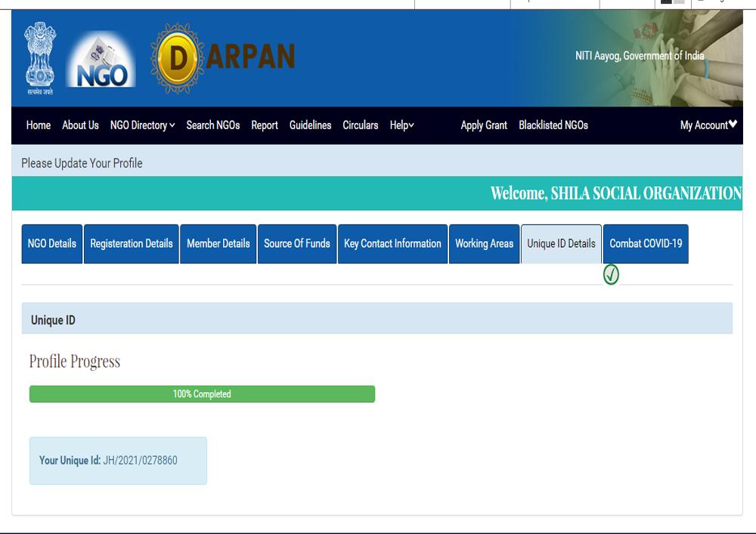Click the NGO logo image
Screen dimensions: 756x534
101,59
